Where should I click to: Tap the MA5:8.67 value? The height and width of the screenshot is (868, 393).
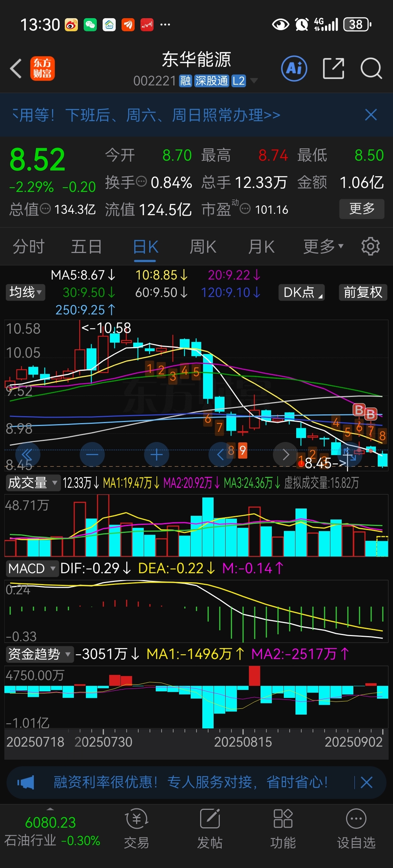(83, 275)
